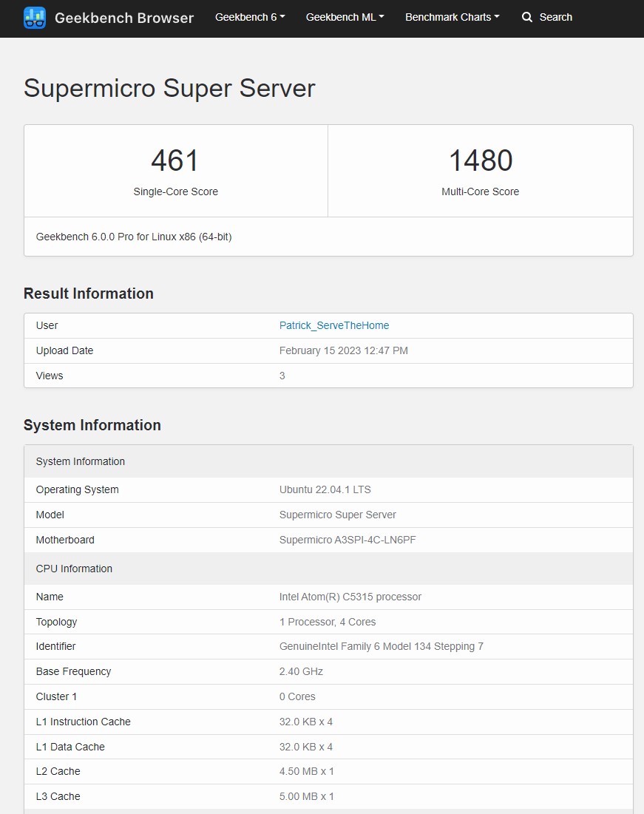The width and height of the screenshot is (644, 814).
Task: Click the Search text in navbar
Action: (555, 17)
